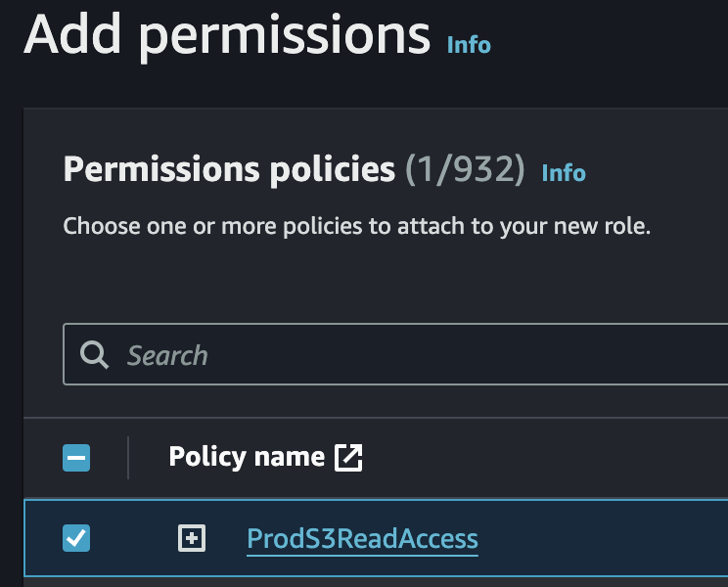Viewport: 728px width, 587px height.
Task: Toggle the select-all policies header checkbox
Action: 76,457
